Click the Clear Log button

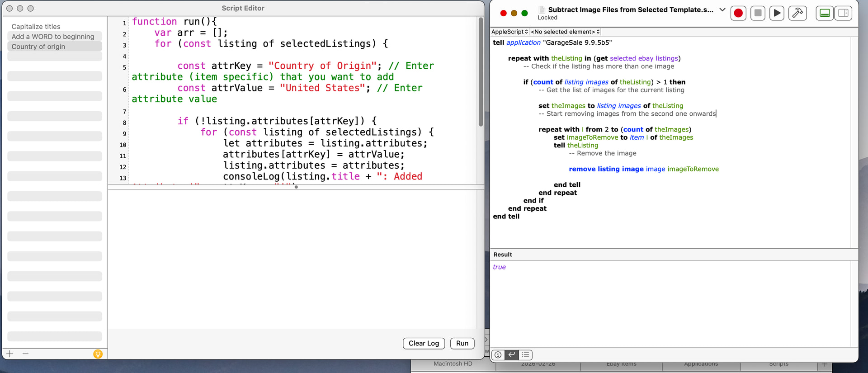coord(424,343)
